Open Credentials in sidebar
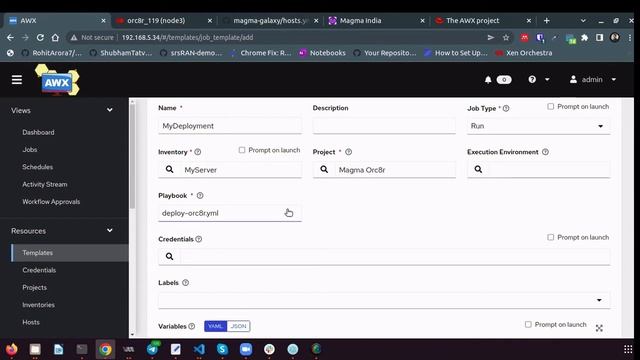 pos(39,270)
